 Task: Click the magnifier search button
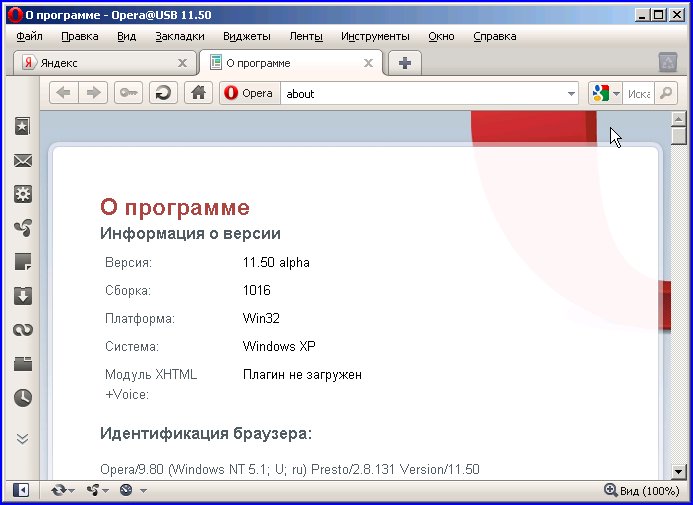tap(666, 93)
